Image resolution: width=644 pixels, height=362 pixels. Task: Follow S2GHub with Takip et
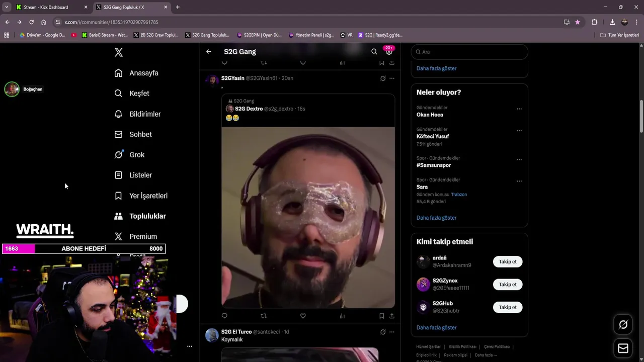[508, 307]
